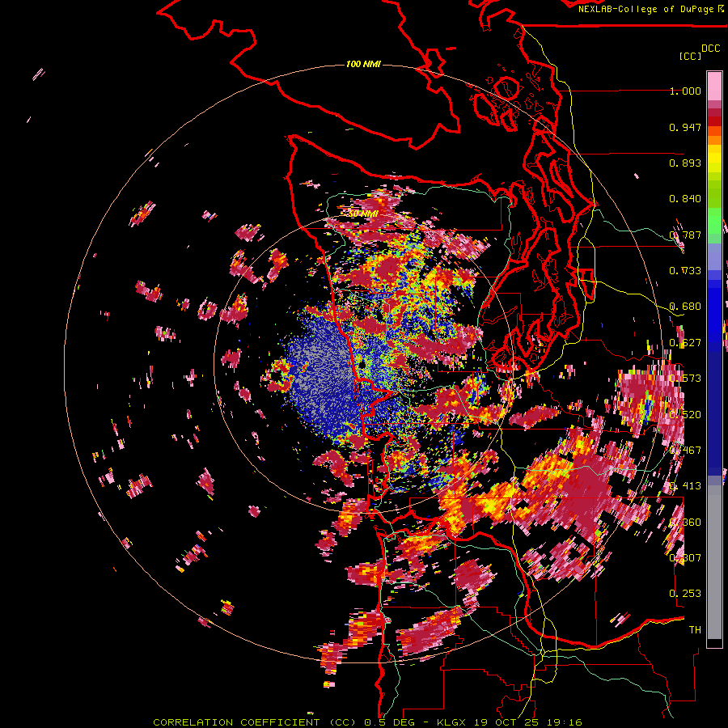Screen dimensions: 728x728
Task: Click the 50 NMI range ring label
Action: [x=363, y=214]
